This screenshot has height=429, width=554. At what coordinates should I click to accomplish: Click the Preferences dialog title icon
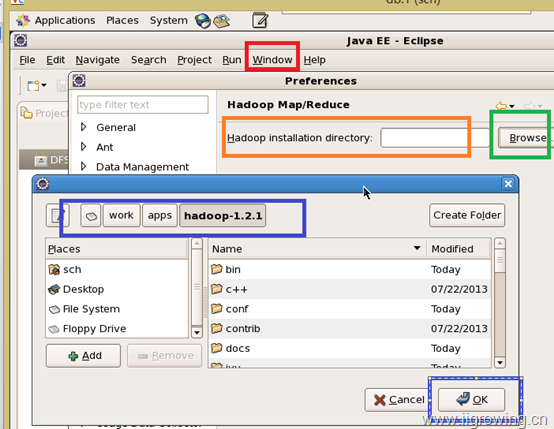[x=79, y=81]
